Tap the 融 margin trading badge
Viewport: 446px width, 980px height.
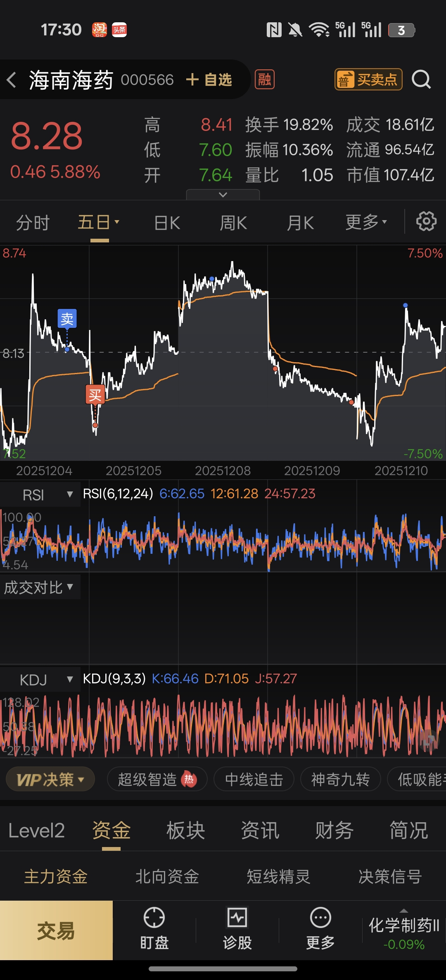pos(265,79)
